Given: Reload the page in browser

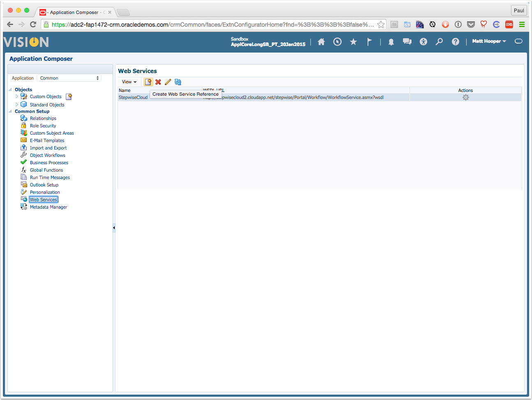Looking at the screenshot, I should tap(33, 25).
